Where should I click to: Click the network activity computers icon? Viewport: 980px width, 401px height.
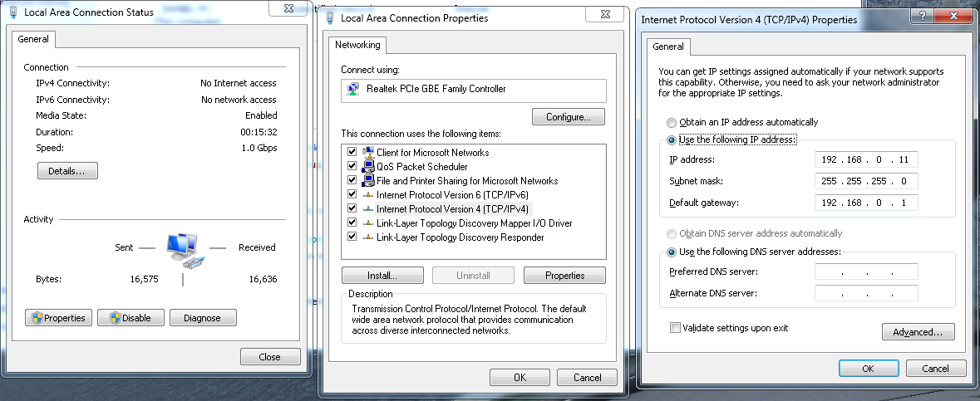coord(185,250)
